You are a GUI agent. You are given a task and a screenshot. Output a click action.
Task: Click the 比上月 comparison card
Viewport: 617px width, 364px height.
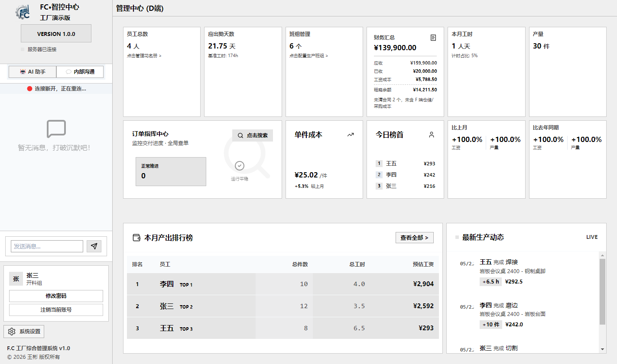pyautogui.click(x=487, y=159)
